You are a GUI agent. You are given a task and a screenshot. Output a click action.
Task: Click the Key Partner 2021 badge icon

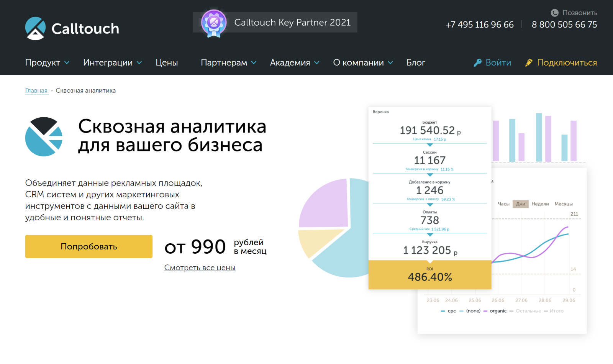click(x=214, y=23)
